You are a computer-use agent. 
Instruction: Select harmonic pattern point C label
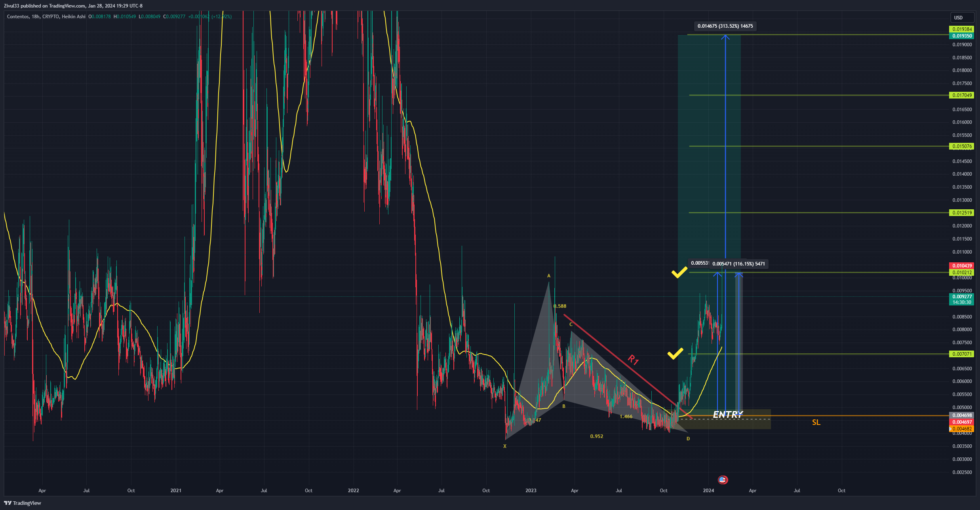[571, 324]
